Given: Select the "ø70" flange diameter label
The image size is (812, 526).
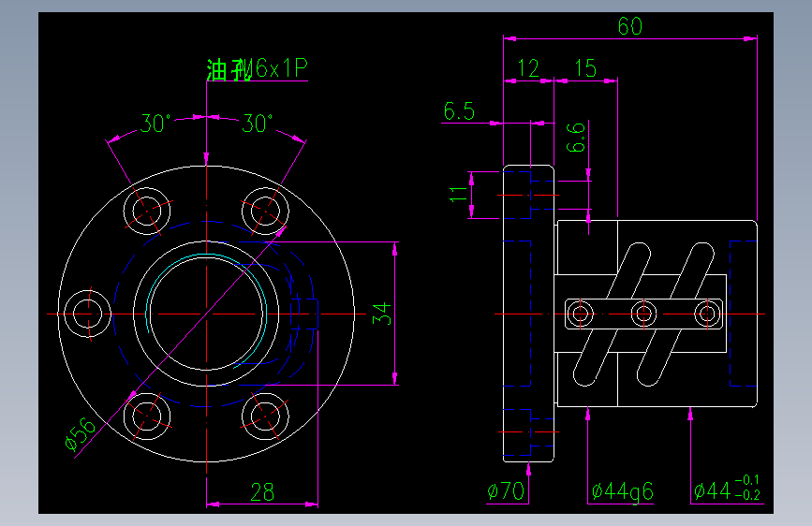Looking at the screenshot, I should pos(506,490).
